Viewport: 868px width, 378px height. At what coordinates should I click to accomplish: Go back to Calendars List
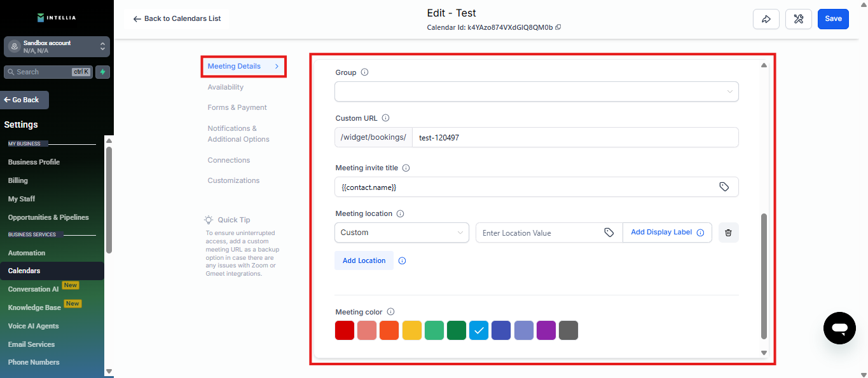tap(177, 19)
